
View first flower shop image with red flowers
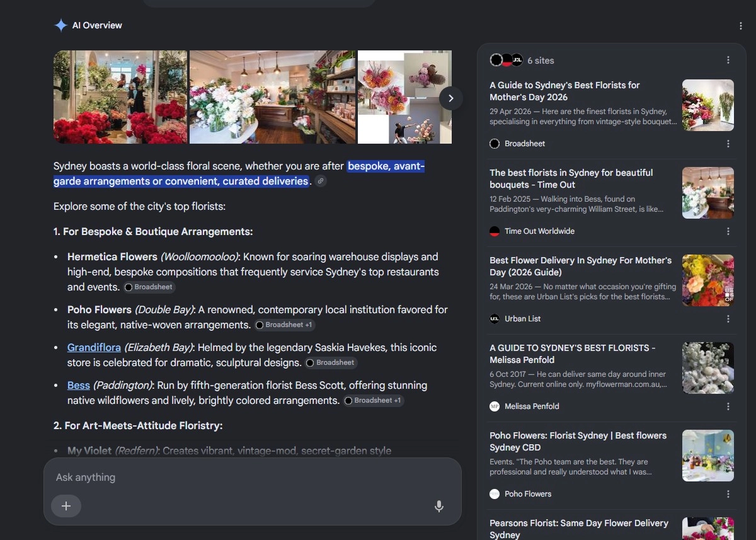tap(120, 97)
